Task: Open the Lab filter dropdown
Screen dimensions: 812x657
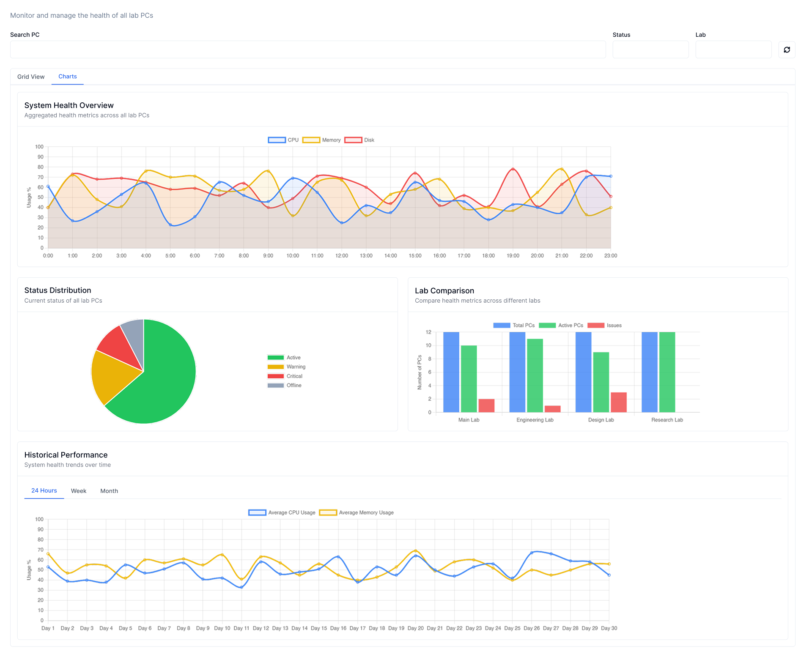Action: 733,50
